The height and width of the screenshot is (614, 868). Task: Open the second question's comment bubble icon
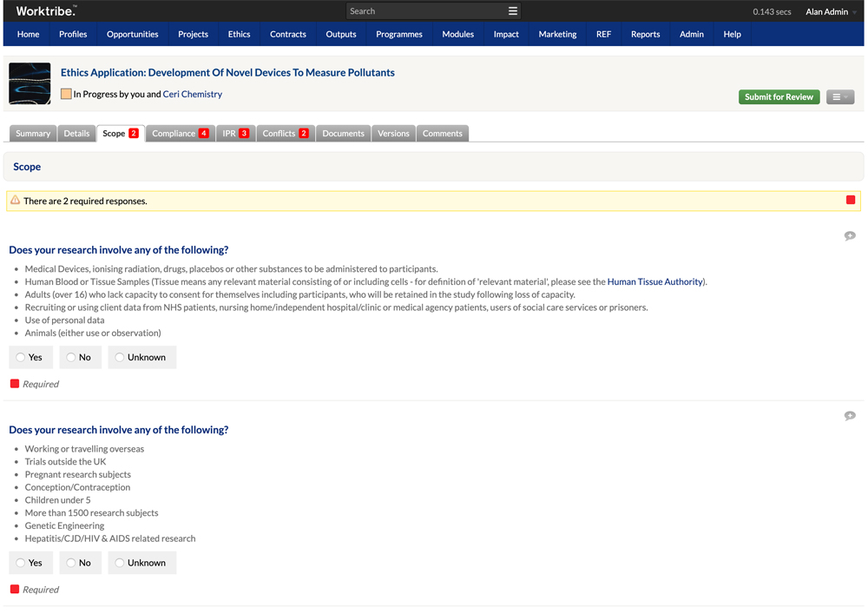click(850, 416)
